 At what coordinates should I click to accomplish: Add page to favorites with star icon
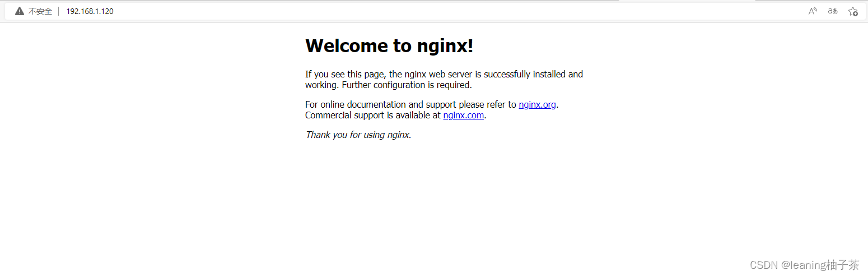[x=853, y=11]
